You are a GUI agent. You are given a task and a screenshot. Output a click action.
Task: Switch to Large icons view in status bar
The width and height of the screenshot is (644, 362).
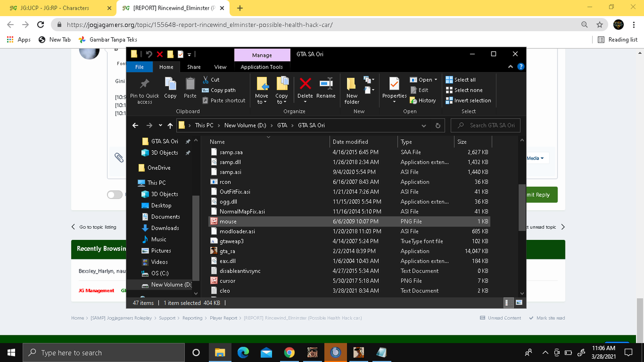[519, 303]
